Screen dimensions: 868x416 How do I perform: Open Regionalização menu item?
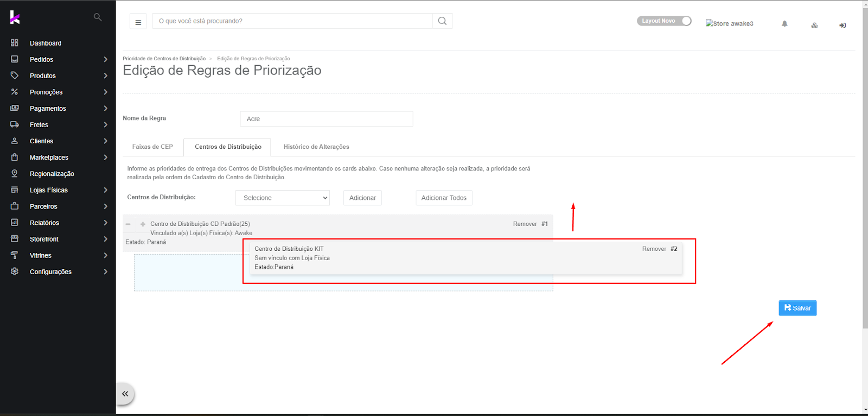52,174
